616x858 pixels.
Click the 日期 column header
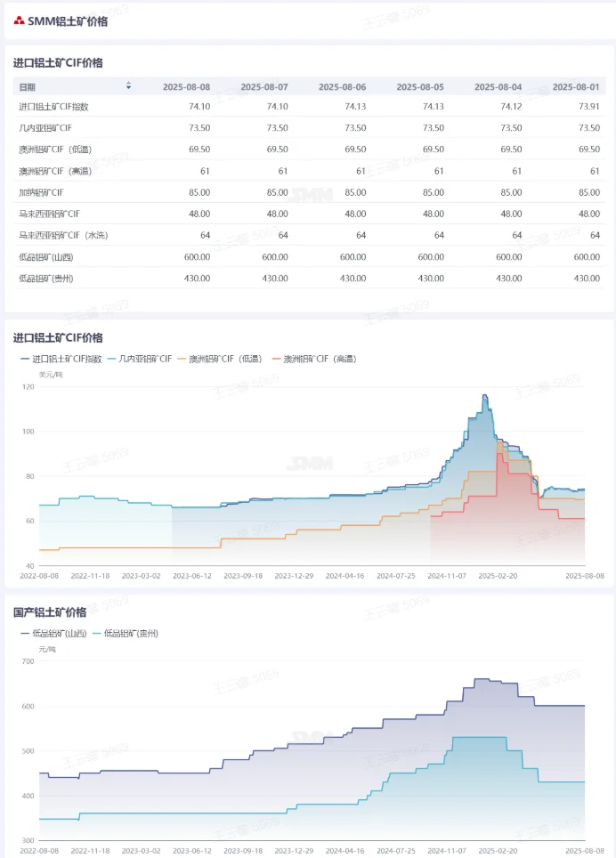[28, 87]
